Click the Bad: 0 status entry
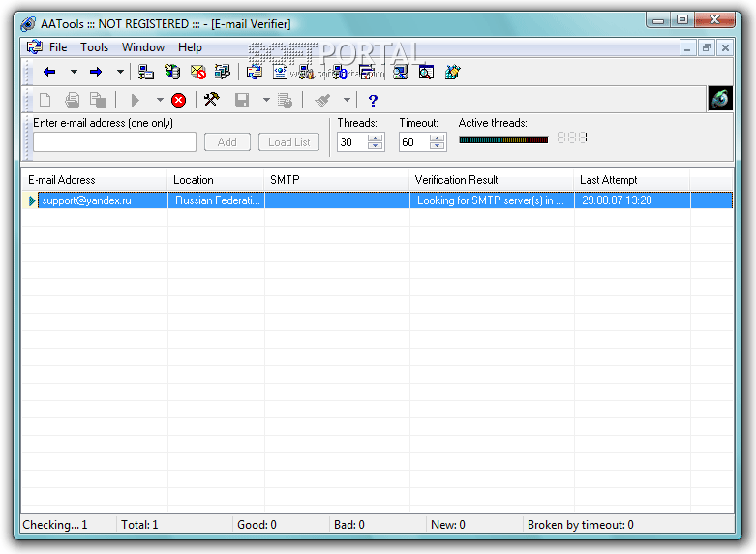 click(349, 525)
